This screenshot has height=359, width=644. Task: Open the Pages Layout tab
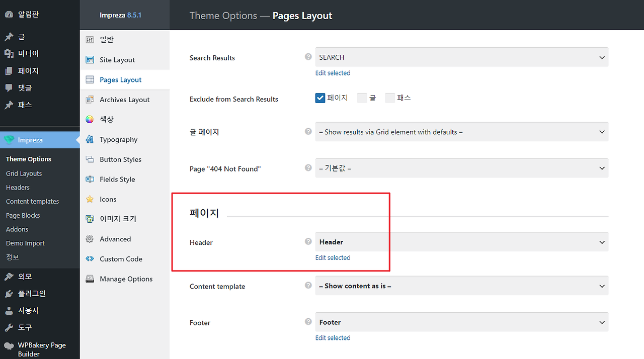pyautogui.click(x=125, y=79)
